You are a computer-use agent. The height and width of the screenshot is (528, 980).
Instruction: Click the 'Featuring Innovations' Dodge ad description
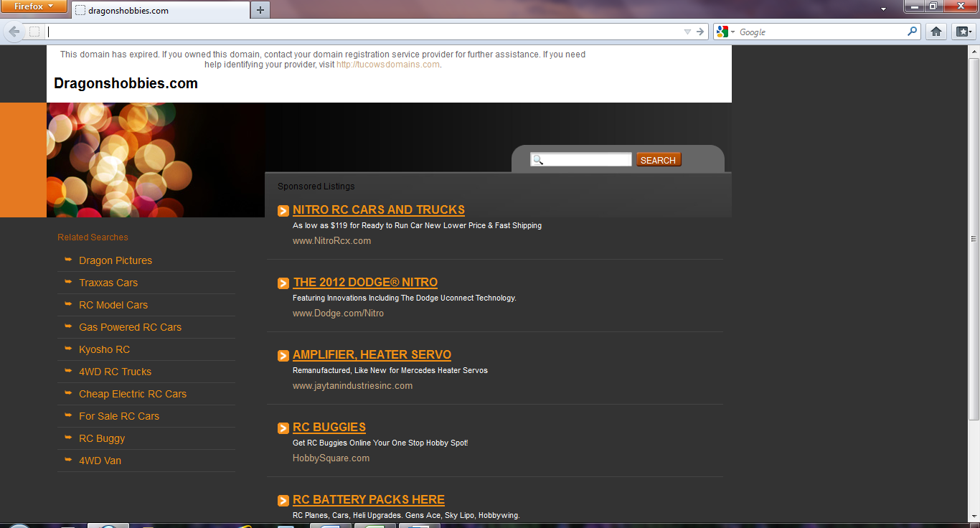[405, 298]
